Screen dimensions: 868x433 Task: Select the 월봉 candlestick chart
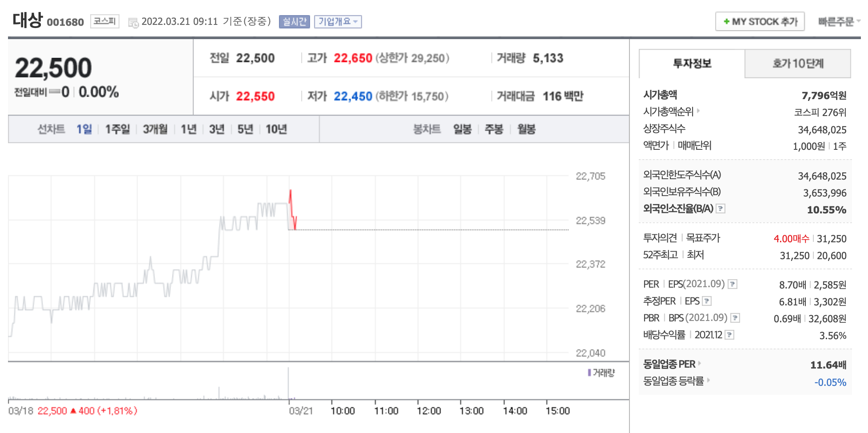tap(526, 129)
